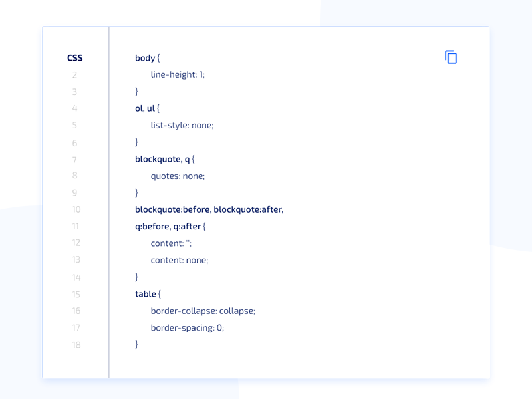The image size is (532, 399).
Task: Click the vertical divider beside the line numbers
Action: tap(109, 199)
